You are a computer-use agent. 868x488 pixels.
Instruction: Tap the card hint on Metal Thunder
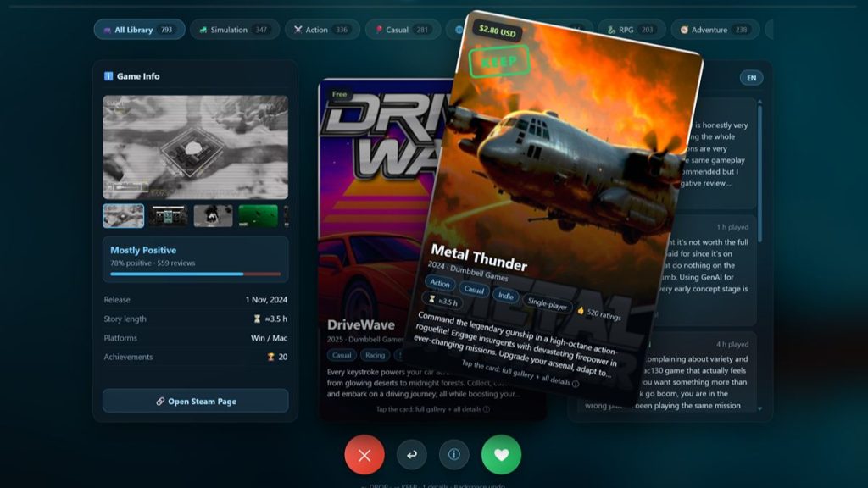520,373
